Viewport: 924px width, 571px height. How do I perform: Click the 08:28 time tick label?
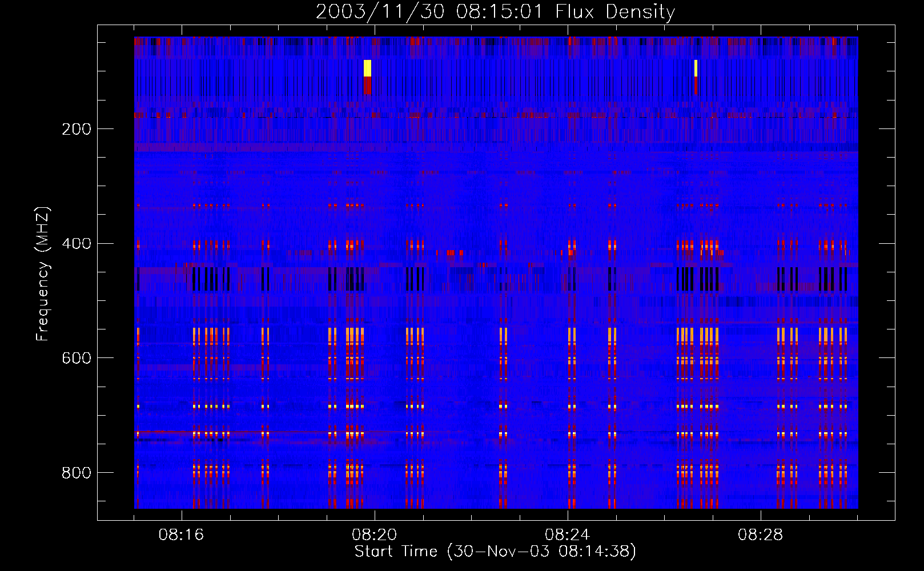[x=761, y=535]
